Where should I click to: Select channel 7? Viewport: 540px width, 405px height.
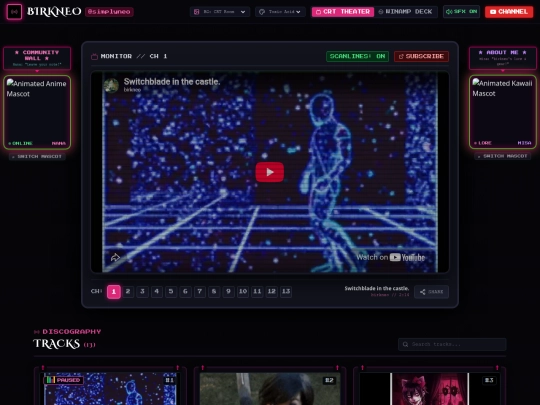200,292
